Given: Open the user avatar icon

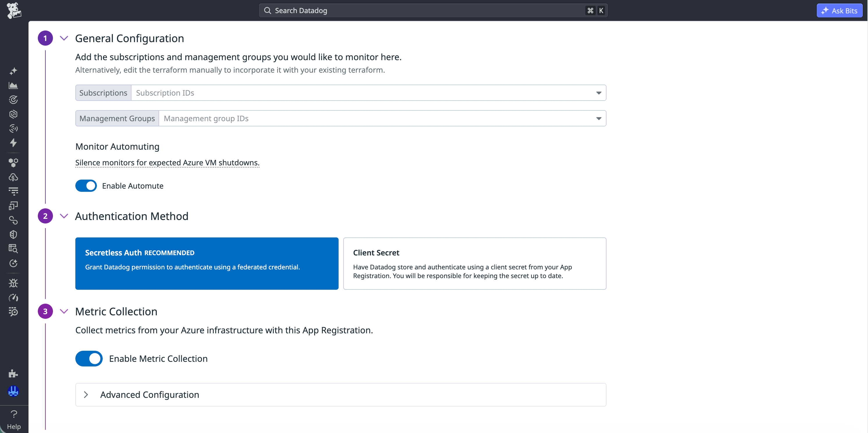Looking at the screenshot, I should click(13, 391).
